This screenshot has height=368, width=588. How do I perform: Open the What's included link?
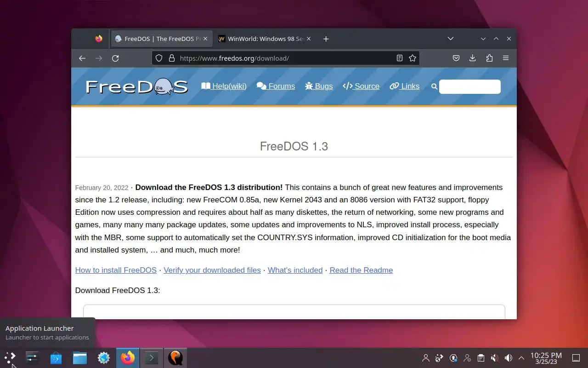click(x=295, y=270)
